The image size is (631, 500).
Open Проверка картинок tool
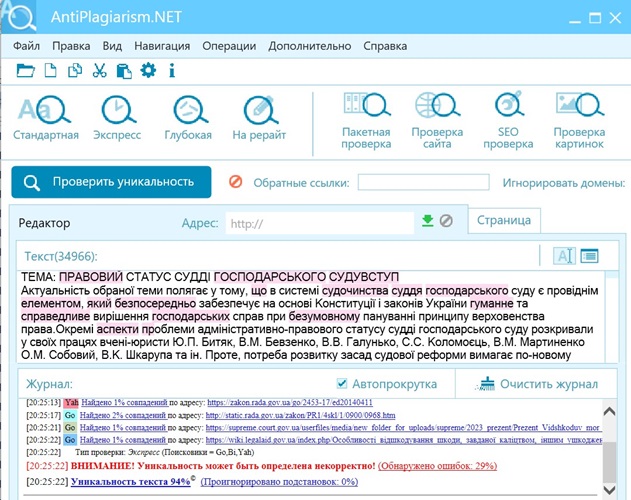point(579,121)
